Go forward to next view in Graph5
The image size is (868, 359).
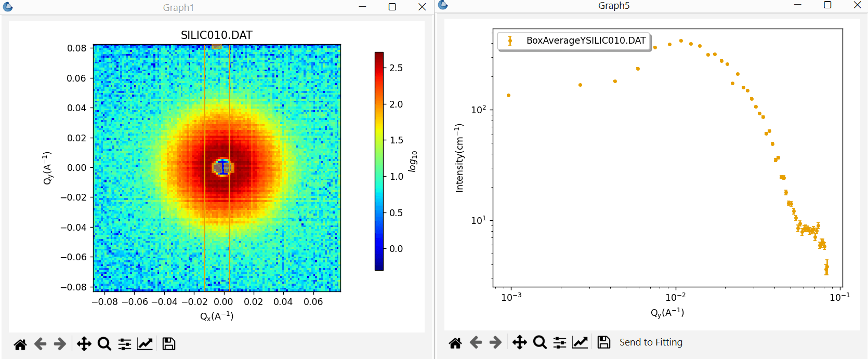pos(496,342)
